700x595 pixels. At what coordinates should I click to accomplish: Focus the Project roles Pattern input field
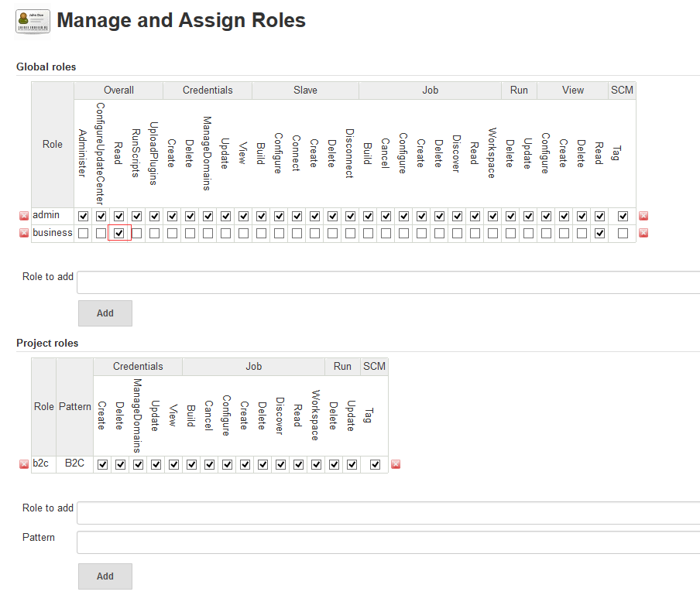(389, 542)
